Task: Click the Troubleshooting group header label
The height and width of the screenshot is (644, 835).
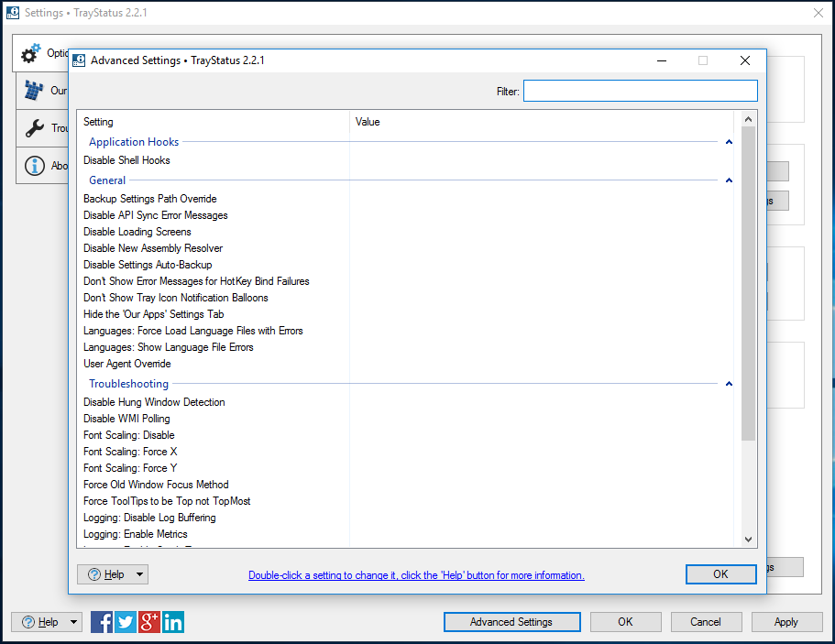Action: click(128, 384)
